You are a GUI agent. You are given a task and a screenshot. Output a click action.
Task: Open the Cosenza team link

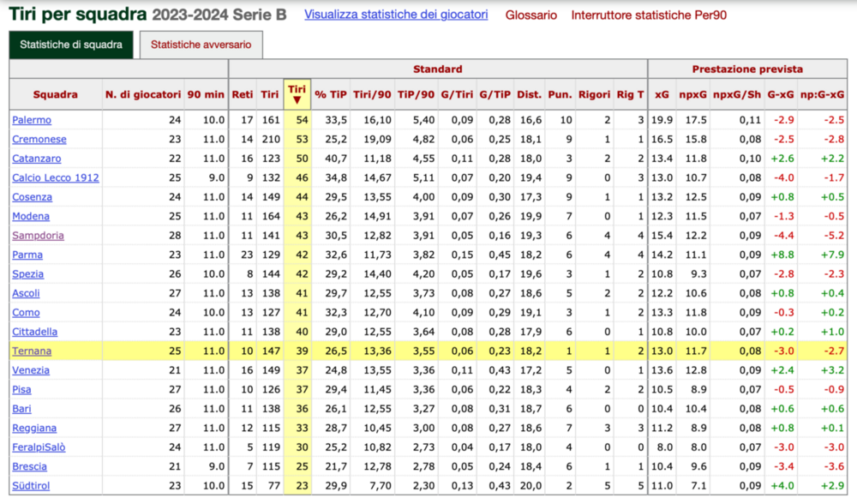pos(33,197)
